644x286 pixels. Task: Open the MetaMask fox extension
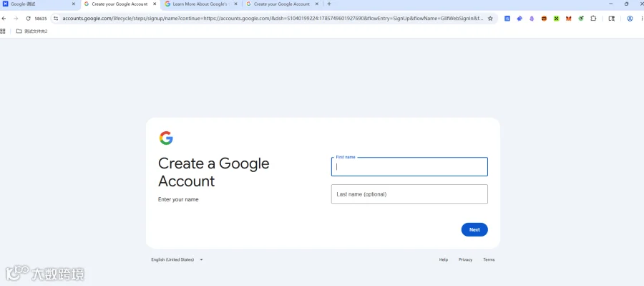[x=568, y=19]
